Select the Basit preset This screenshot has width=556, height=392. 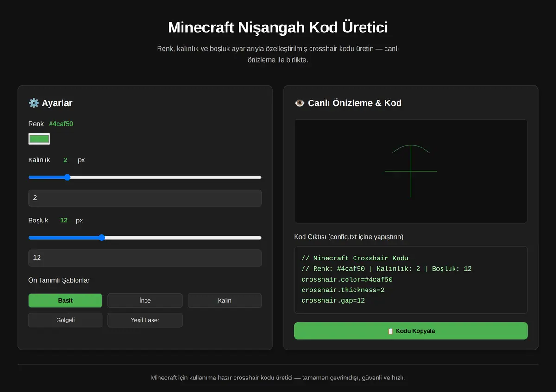pos(65,300)
